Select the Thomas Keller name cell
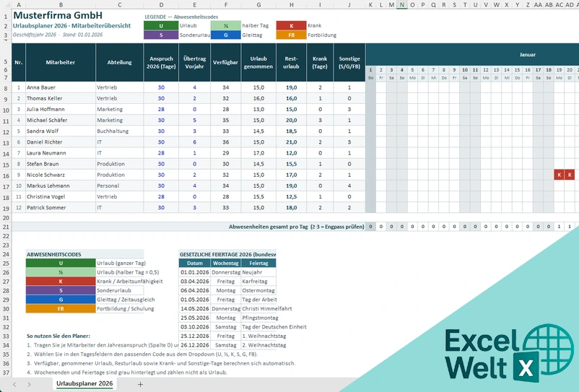The width and height of the screenshot is (579, 392). [61, 98]
